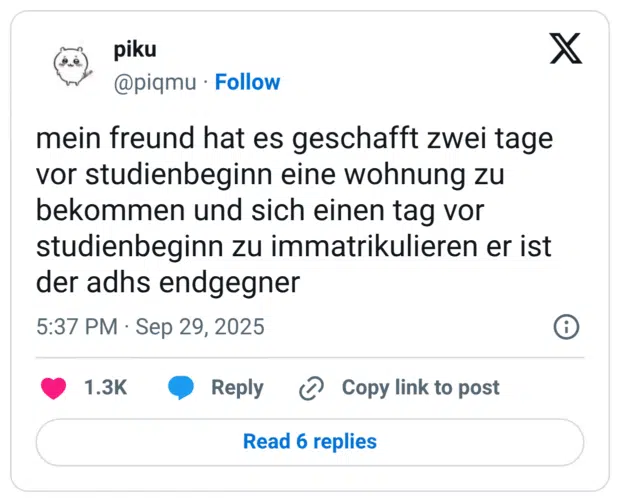The image size is (620, 502).
Task: Open Read 6 replies button
Action: (310, 442)
